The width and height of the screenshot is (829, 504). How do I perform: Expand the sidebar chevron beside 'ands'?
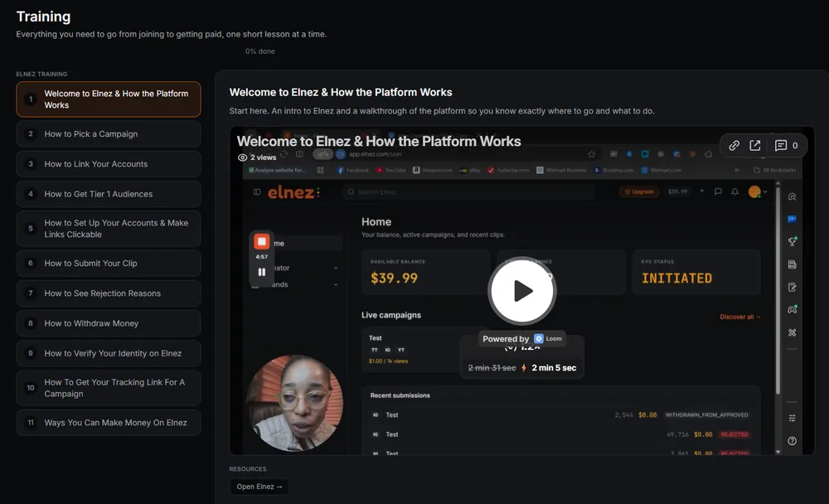coord(336,284)
